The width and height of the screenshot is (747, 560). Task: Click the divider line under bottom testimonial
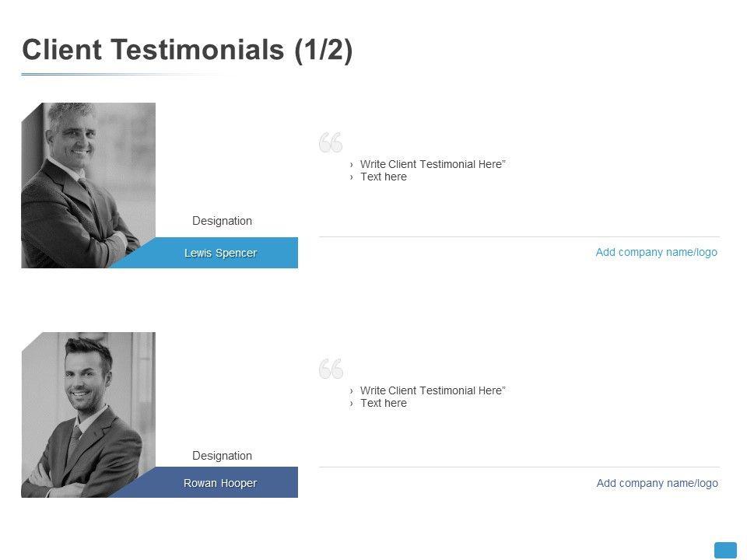519,467
